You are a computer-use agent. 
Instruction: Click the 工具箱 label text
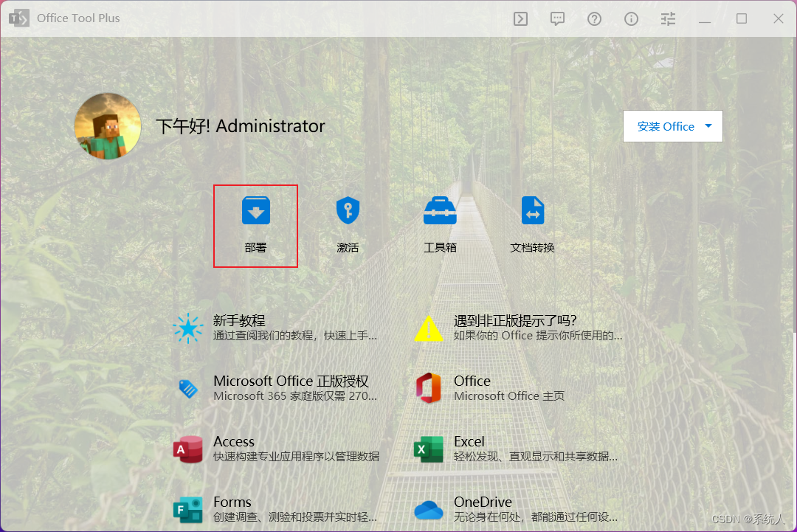[440, 247]
